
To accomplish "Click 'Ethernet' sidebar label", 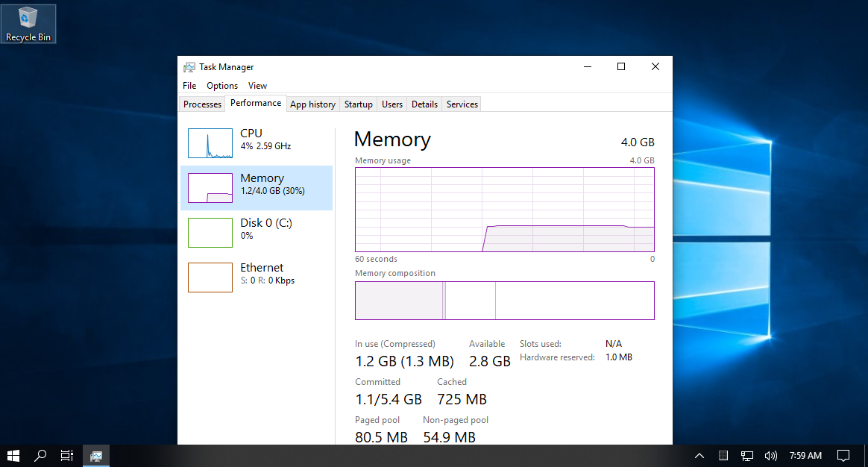I will point(262,268).
